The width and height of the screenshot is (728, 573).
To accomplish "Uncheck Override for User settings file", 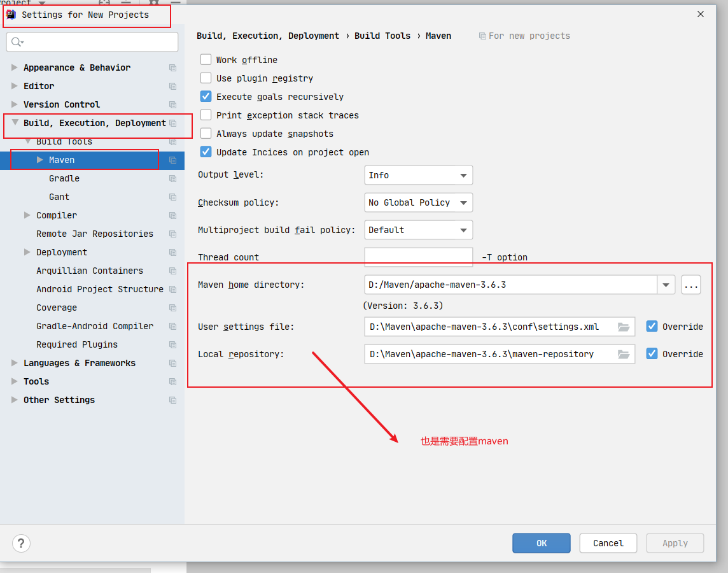I will (652, 327).
